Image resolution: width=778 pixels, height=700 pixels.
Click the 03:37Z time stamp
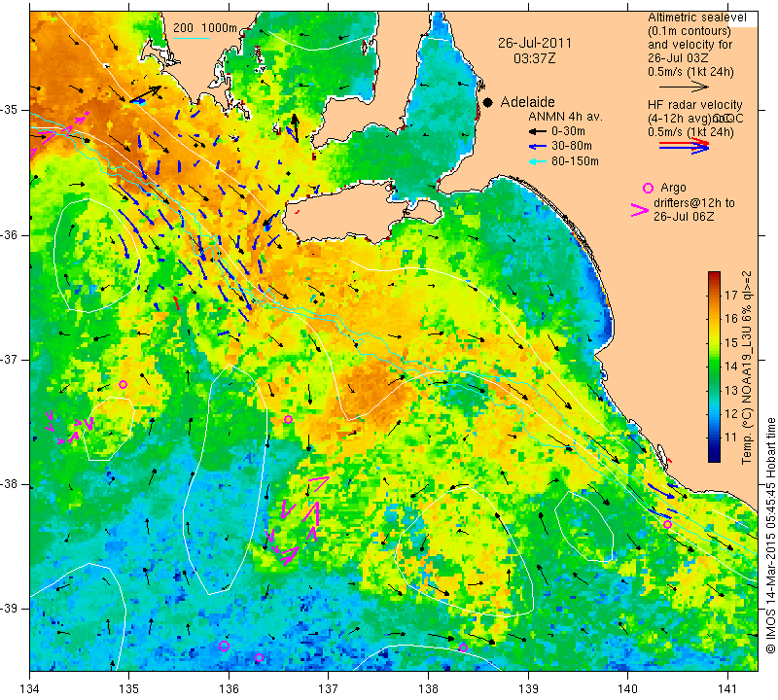(x=534, y=58)
